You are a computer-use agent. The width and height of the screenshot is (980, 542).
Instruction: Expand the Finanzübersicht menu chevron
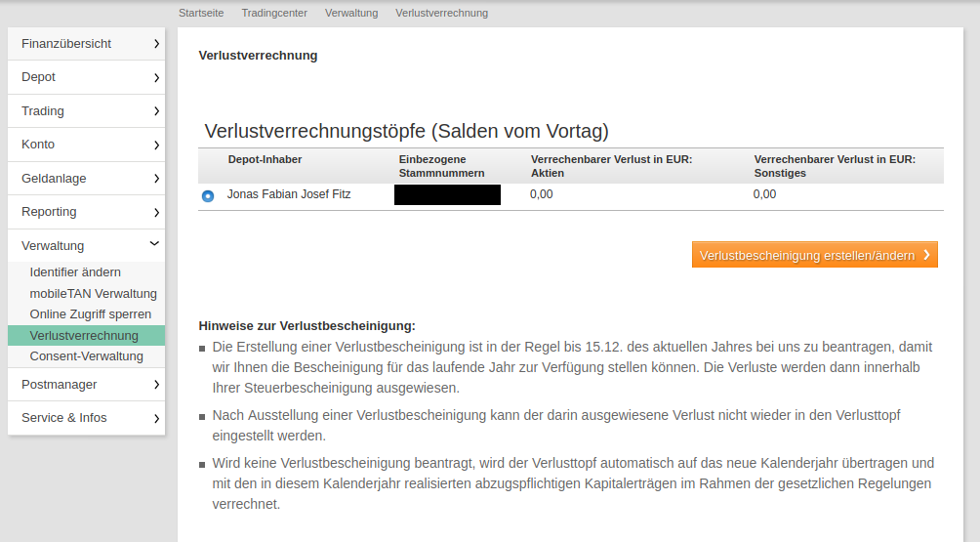(x=156, y=44)
